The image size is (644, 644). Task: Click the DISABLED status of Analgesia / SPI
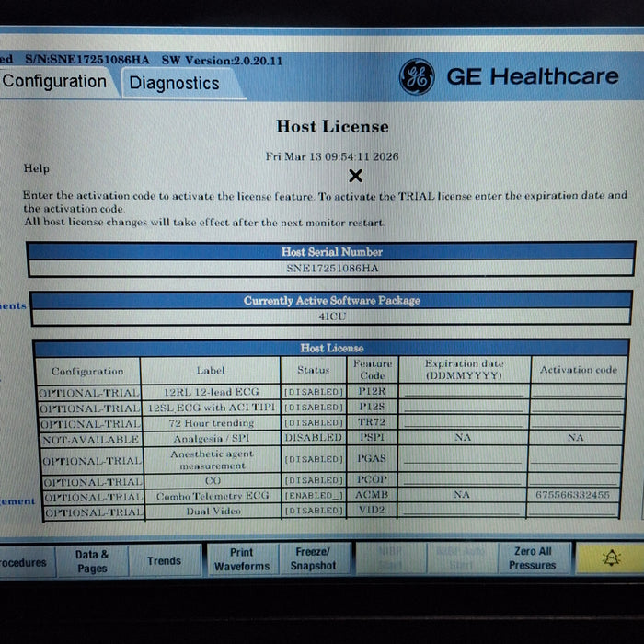314,438
